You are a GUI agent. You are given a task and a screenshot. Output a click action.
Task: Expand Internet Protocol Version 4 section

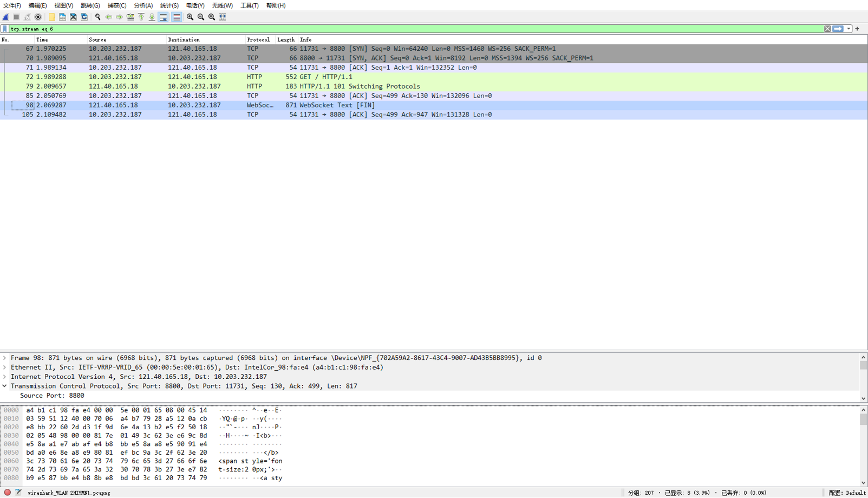[x=5, y=377]
